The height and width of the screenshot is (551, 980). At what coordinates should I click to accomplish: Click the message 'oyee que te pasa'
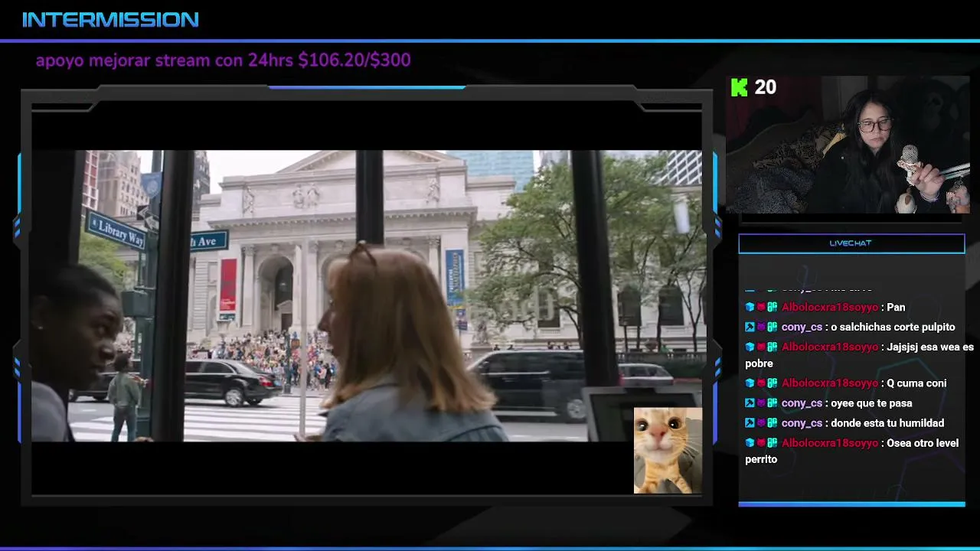click(871, 403)
